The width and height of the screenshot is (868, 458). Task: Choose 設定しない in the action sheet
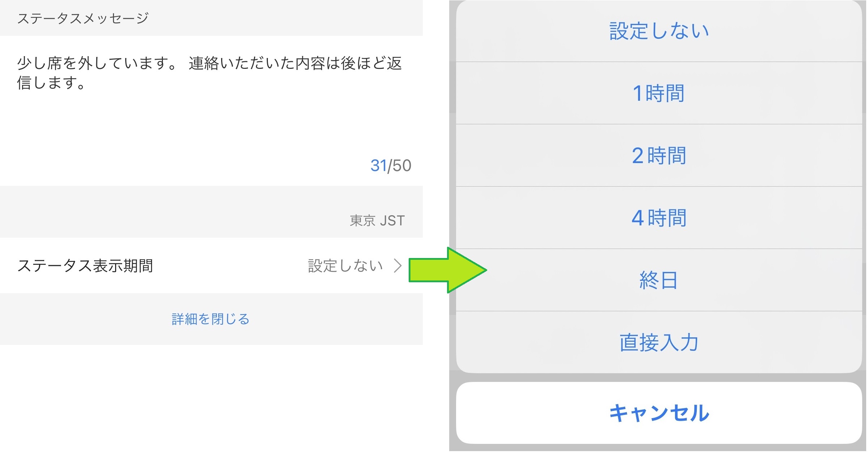(x=658, y=31)
